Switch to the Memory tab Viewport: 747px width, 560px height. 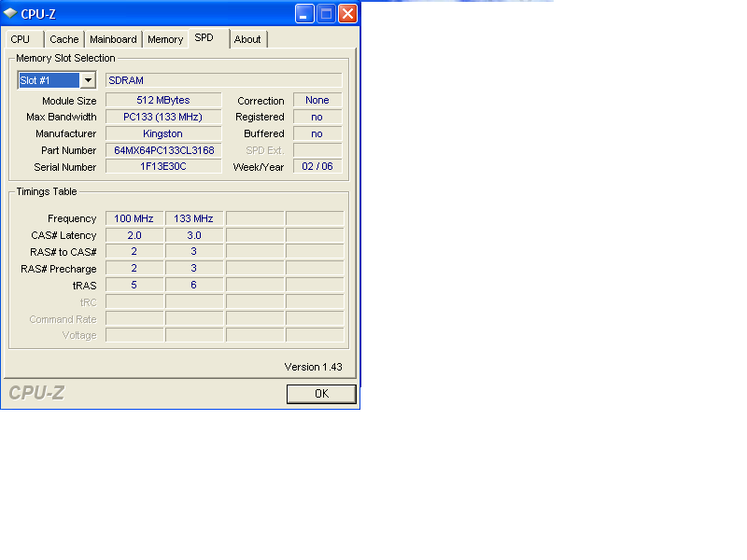coord(165,39)
